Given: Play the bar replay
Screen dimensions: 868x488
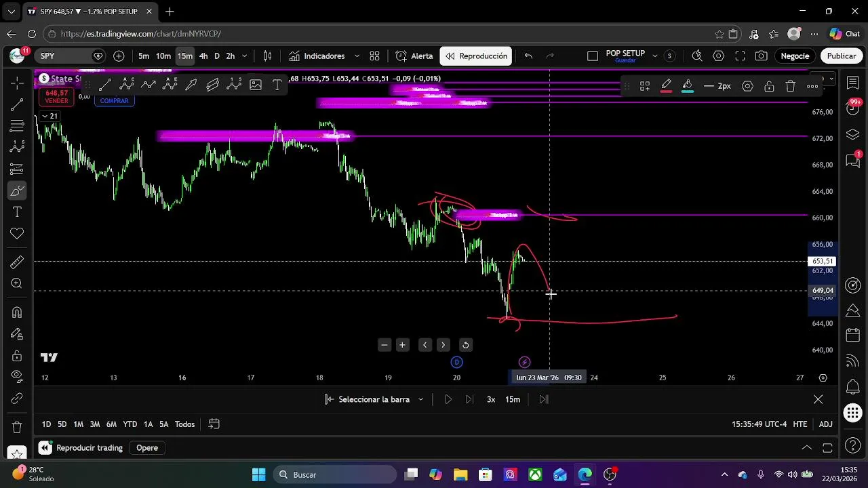Looking at the screenshot, I should pyautogui.click(x=448, y=399).
